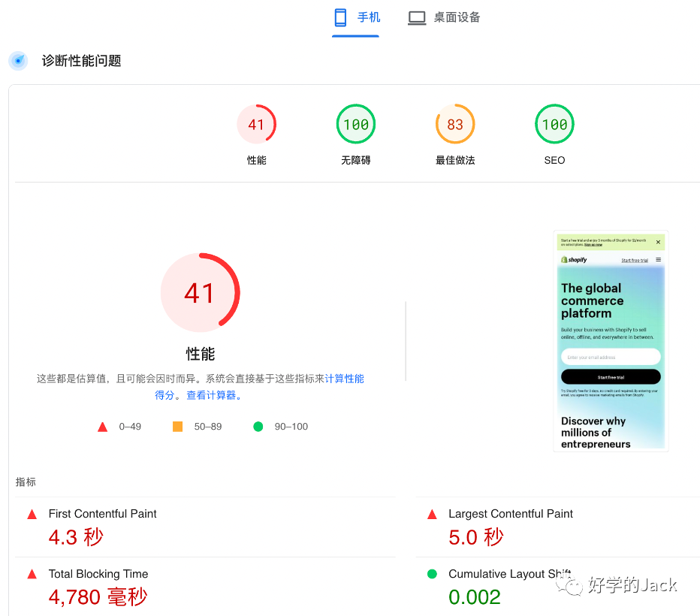Click the orange square 50–89 legend icon
Screen dimensions: 700x616
(x=178, y=427)
